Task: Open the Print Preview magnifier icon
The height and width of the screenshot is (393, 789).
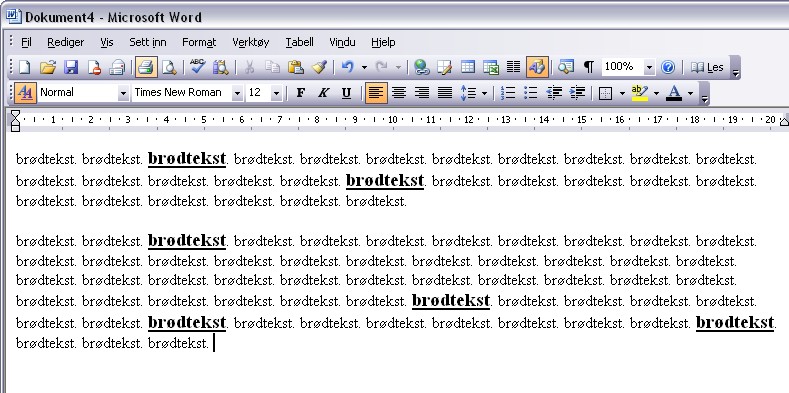Action: coord(169,67)
